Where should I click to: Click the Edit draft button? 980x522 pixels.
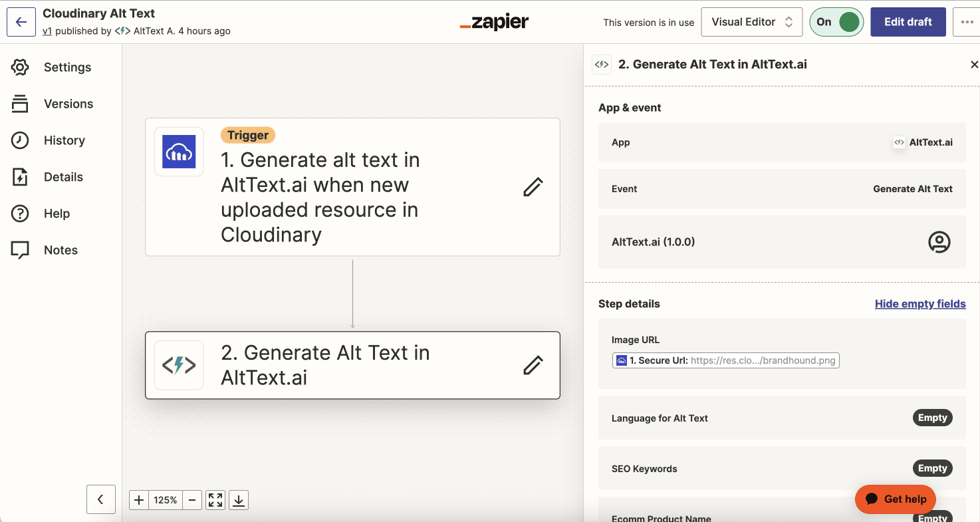pos(908,22)
